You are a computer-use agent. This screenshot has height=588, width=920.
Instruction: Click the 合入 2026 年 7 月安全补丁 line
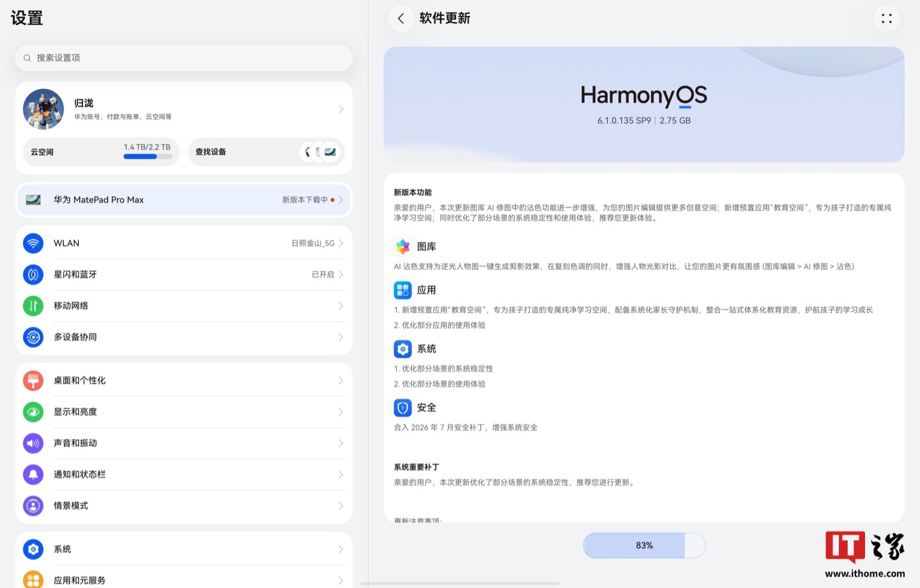(466, 428)
